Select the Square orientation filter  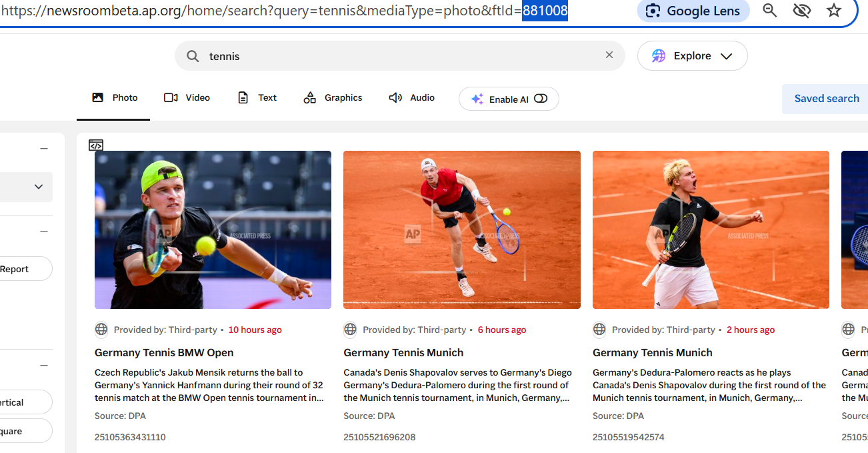[20, 431]
